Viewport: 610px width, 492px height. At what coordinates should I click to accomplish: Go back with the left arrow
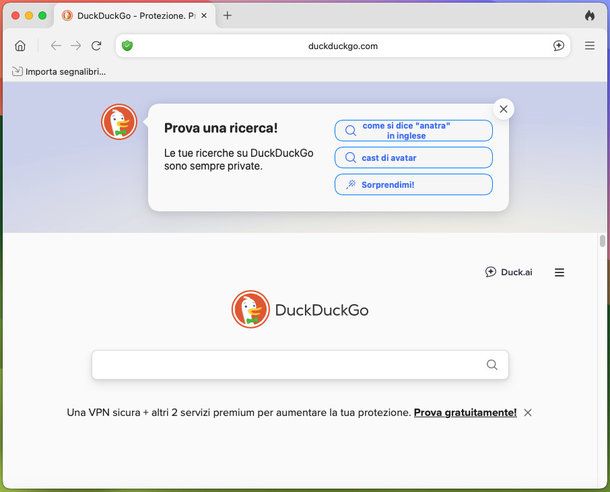pyautogui.click(x=56, y=46)
